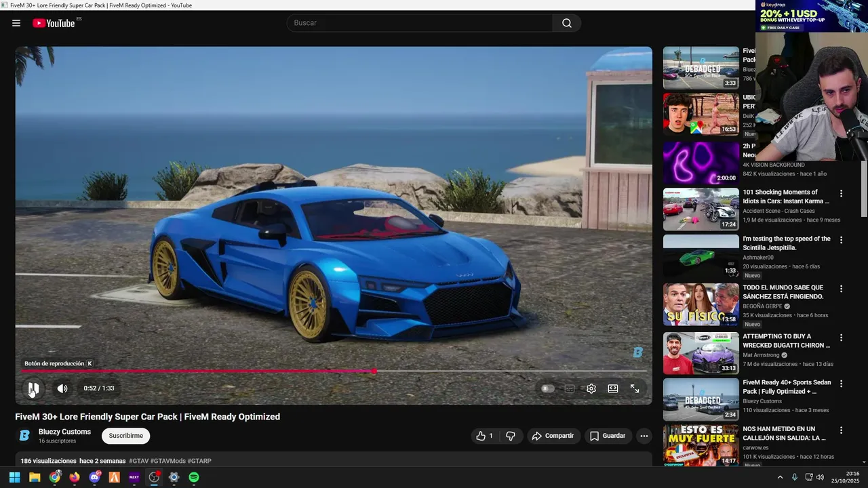Open Discord from the taskbar
This screenshot has width=868, height=488.
click(95, 477)
